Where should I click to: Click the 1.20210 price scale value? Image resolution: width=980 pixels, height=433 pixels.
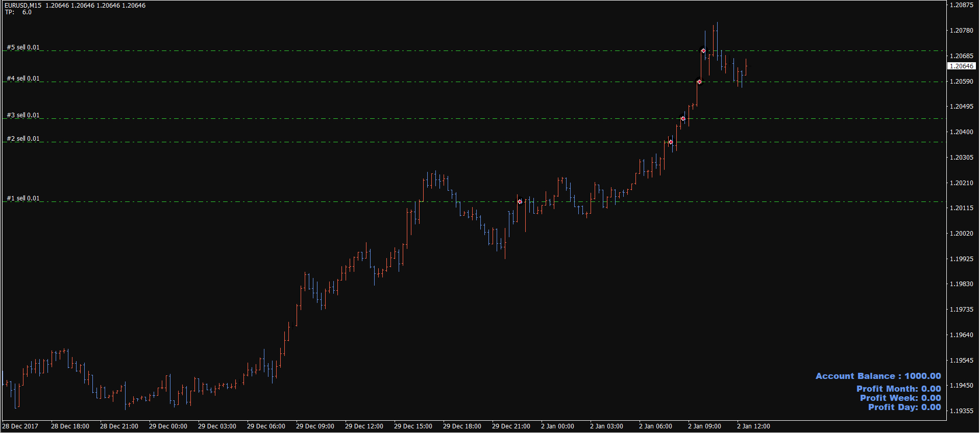point(962,183)
